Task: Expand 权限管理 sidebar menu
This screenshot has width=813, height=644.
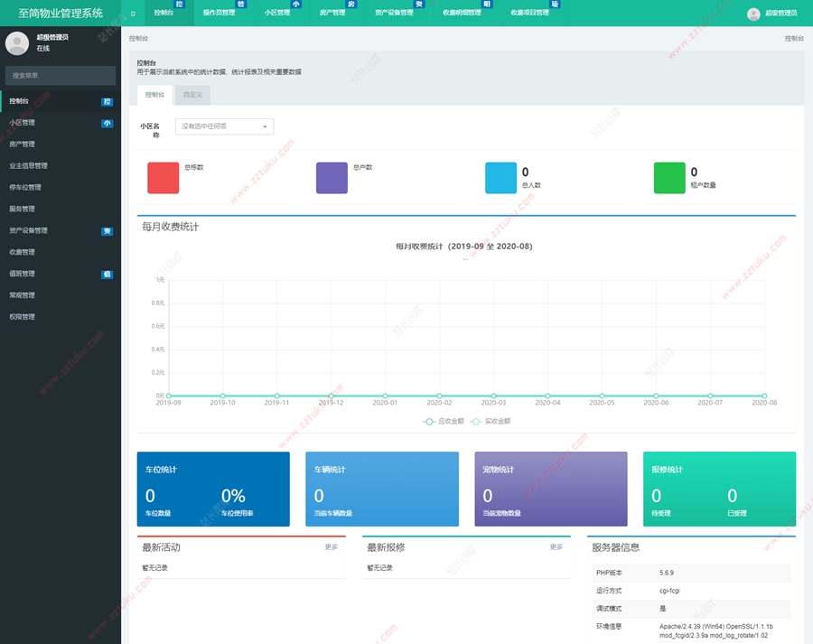Action: coord(23,317)
